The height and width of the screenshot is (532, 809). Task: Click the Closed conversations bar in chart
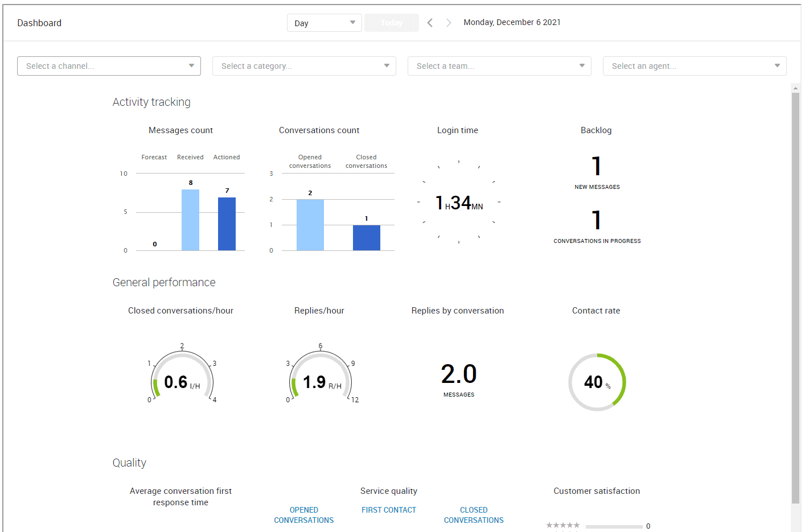tap(366, 237)
